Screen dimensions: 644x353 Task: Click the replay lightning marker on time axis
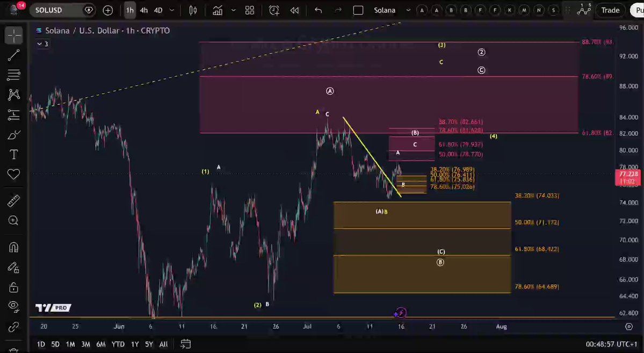pos(401,313)
